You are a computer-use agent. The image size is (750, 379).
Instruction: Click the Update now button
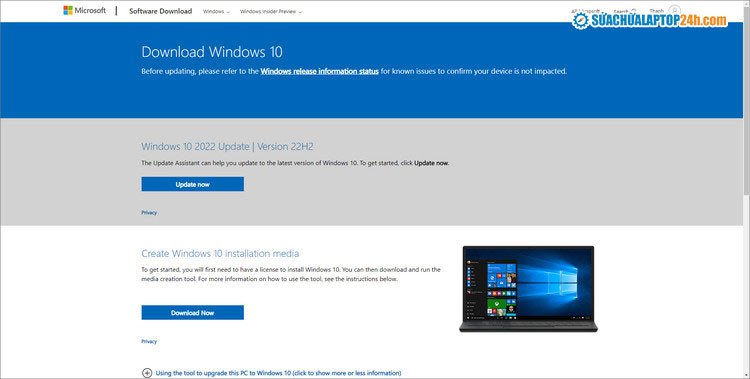(192, 184)
